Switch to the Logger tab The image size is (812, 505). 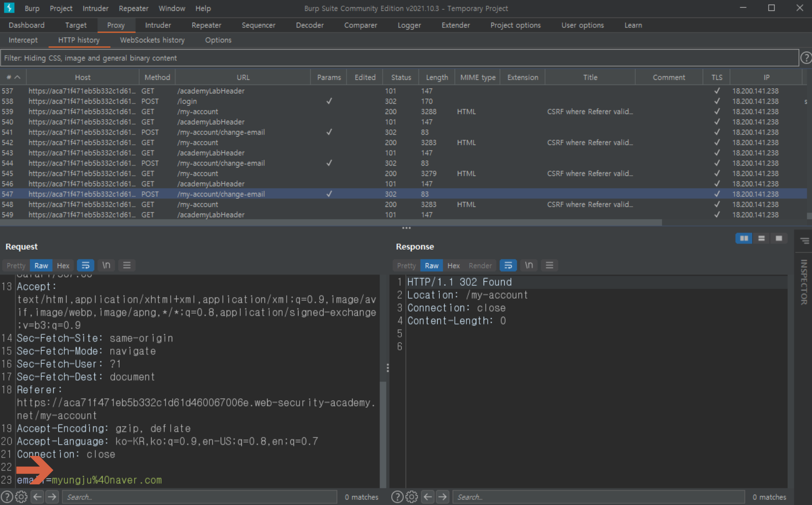coord(409,25)
